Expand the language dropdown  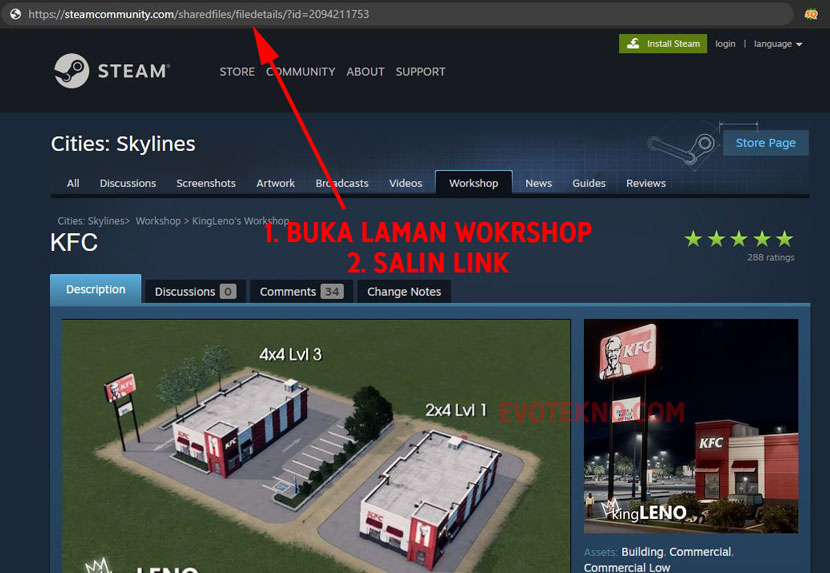point(778,44)
